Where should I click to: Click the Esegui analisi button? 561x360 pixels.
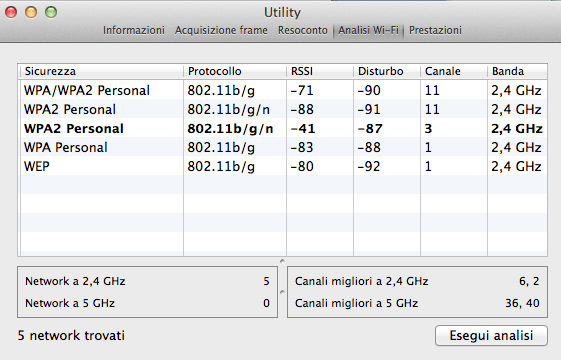click(x=491, y=335)
